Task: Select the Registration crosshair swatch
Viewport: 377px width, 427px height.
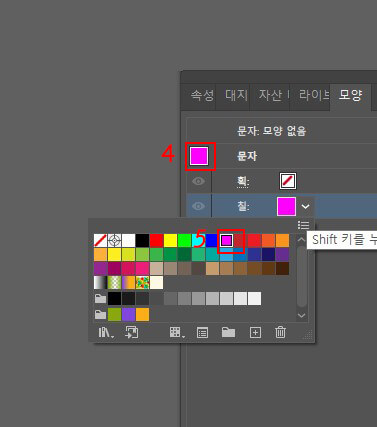Action: point(114,240)
